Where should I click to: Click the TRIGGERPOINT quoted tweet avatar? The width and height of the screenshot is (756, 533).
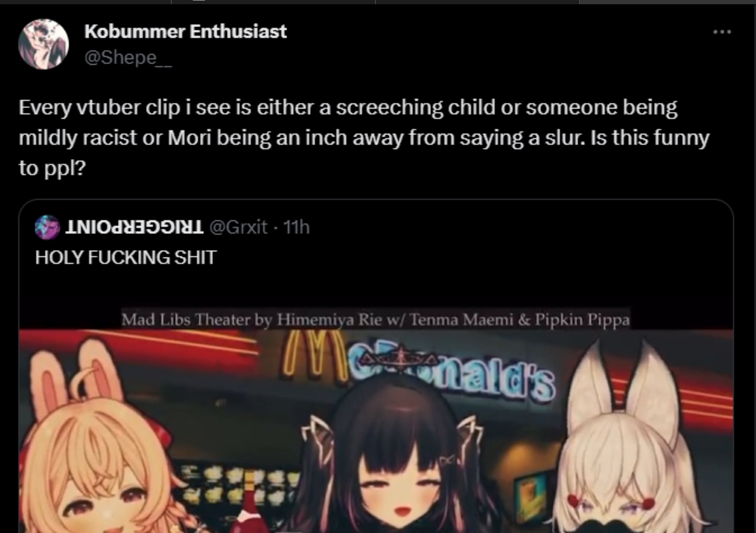tap(47, 227)
